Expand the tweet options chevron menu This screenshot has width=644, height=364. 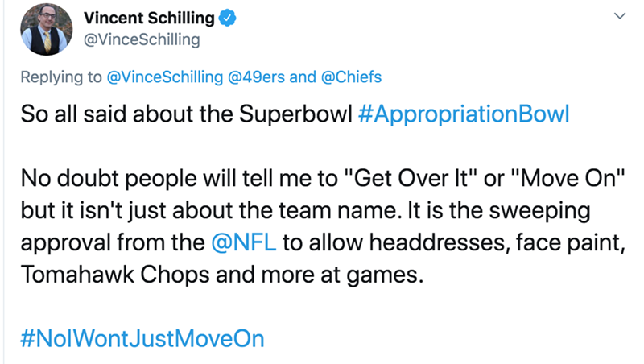(x=617, y=16)
